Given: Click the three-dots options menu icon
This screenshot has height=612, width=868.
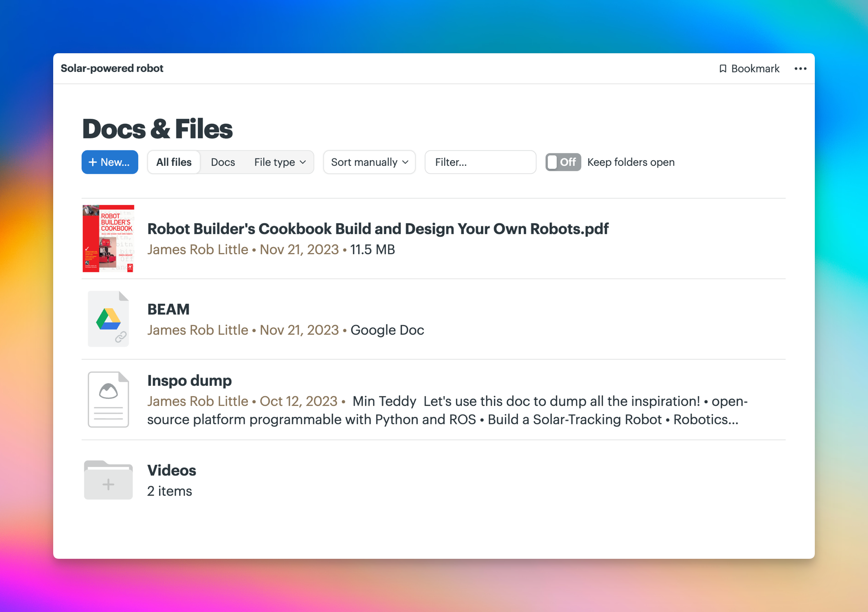Looking at the screenshot, I should (x=800, y=69).
